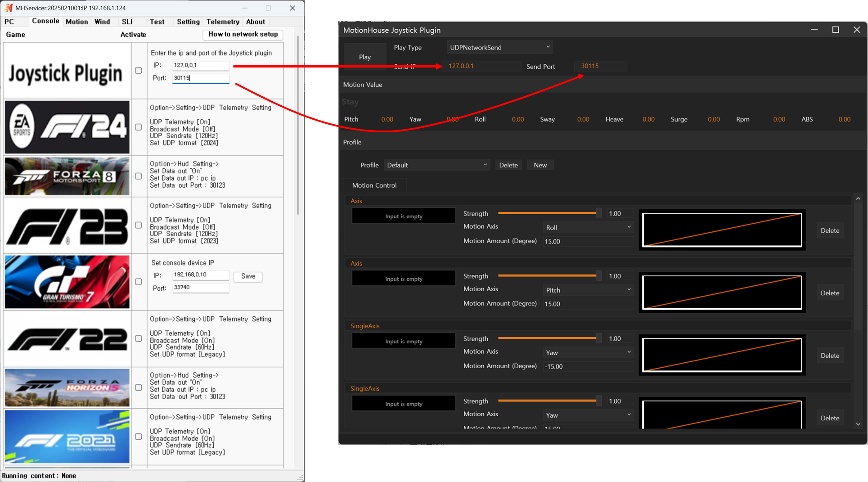Adjust the Roll axis Strength slider
The height and width of the screenshot is (482, 868).
[549, 213]
